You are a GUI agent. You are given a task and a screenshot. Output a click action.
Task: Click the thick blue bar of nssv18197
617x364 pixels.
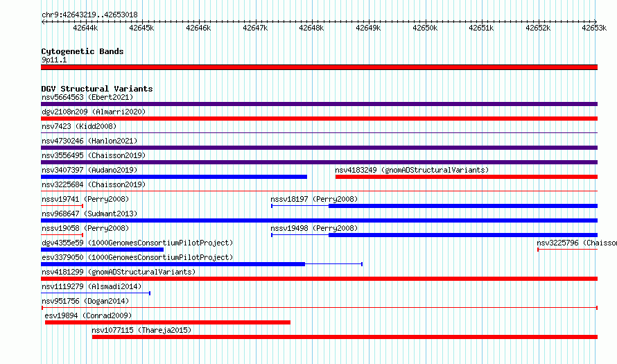click(463, 206)
